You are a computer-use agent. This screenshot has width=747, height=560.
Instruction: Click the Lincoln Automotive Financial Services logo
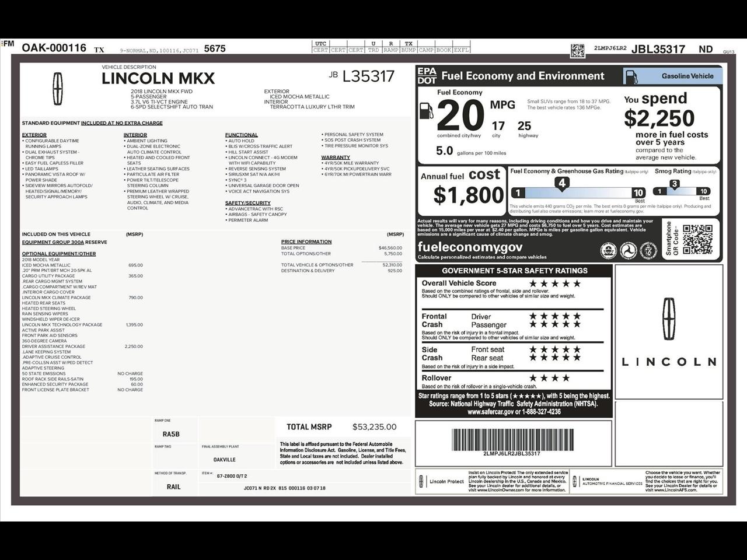(607, 481)
